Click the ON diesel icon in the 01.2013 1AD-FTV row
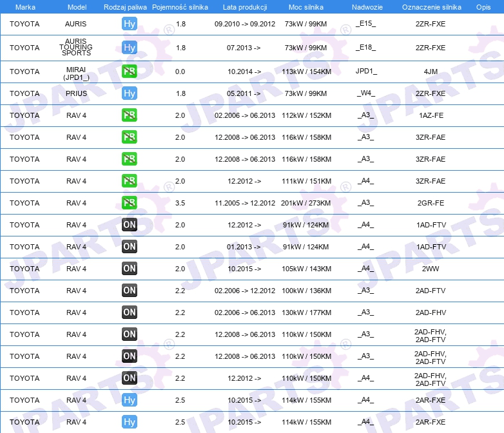Screen dimensions: 504x433 click(129, 247)
